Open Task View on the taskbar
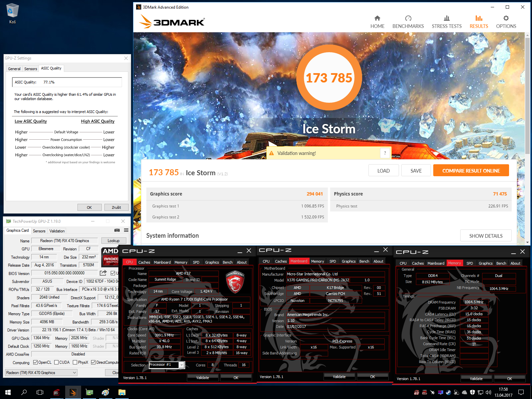The width and height of the screenshot is (532, 399). pos(40,392)
